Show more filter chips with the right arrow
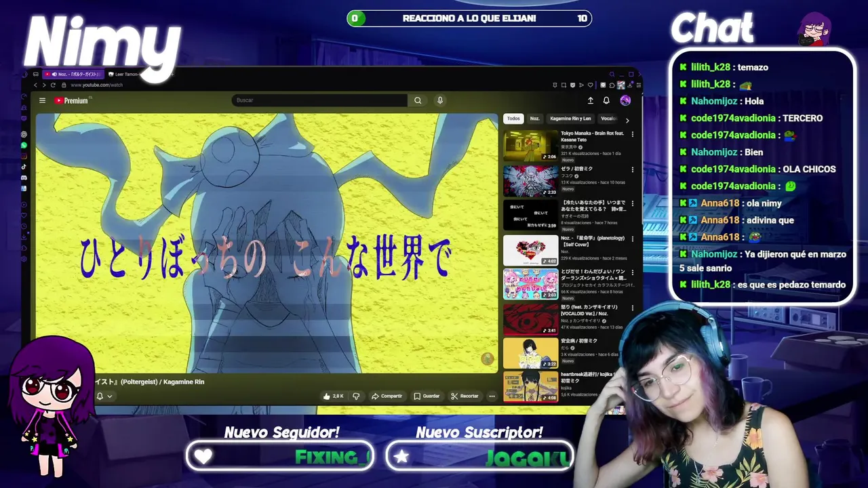 point(627,120)
